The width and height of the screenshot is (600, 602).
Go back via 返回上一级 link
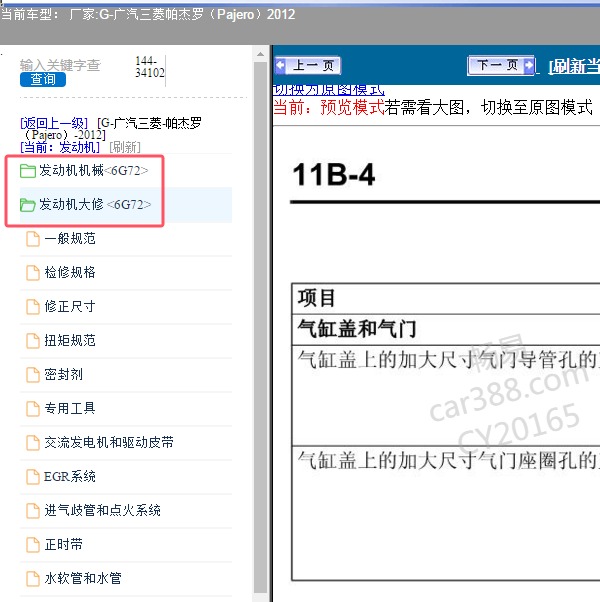click(x=54, y=123)
